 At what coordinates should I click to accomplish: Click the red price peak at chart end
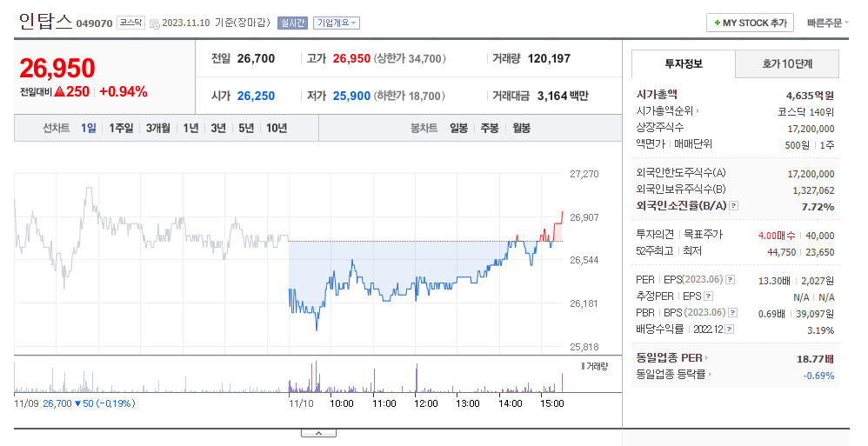[x=562, y=213]
